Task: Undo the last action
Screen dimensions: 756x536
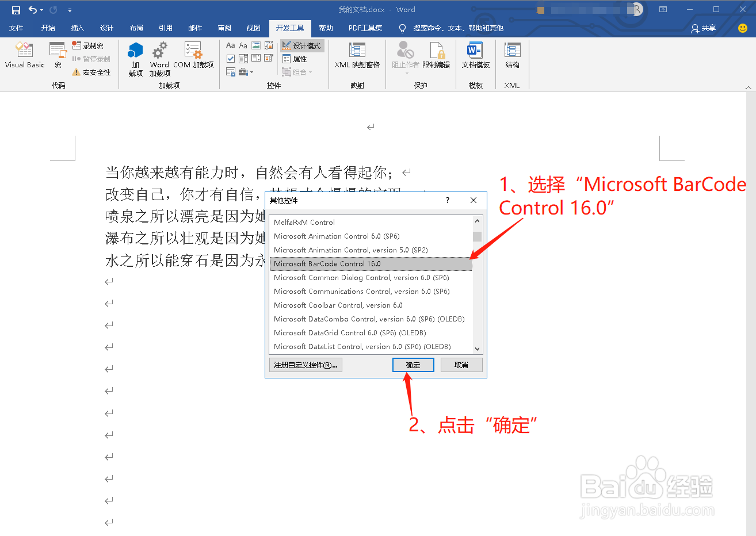Action: pos(33,10)
